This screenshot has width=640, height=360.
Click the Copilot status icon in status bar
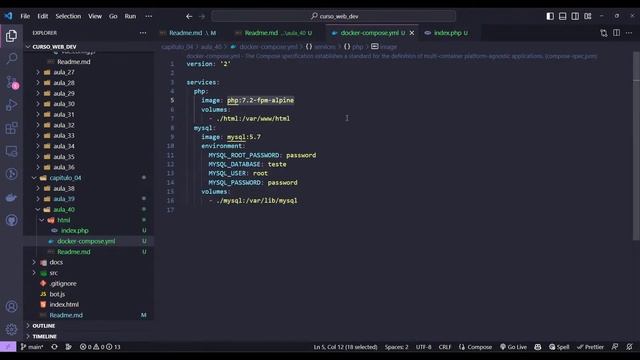[538, 347]
